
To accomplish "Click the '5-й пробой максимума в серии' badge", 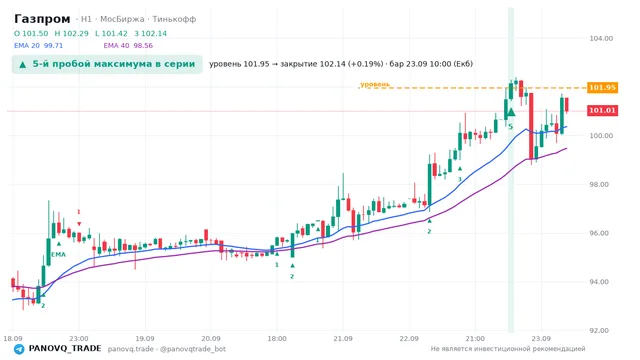I will tap(107, 64).
